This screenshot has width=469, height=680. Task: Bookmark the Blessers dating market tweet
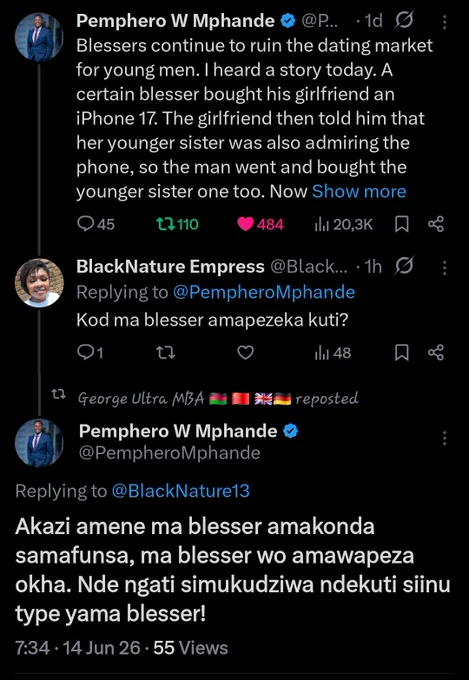pos(402,224)
